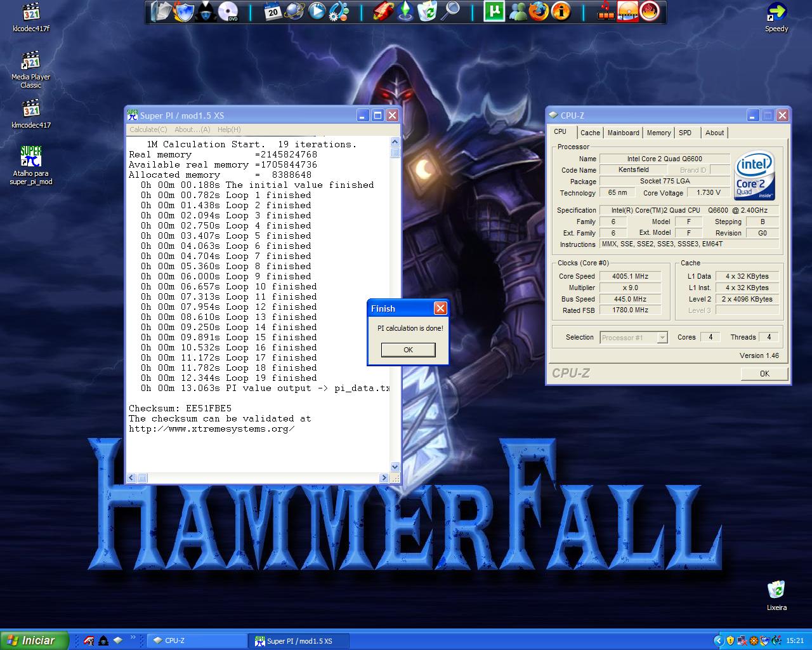Click the magnifying glass search icon

tap(451, 11)
